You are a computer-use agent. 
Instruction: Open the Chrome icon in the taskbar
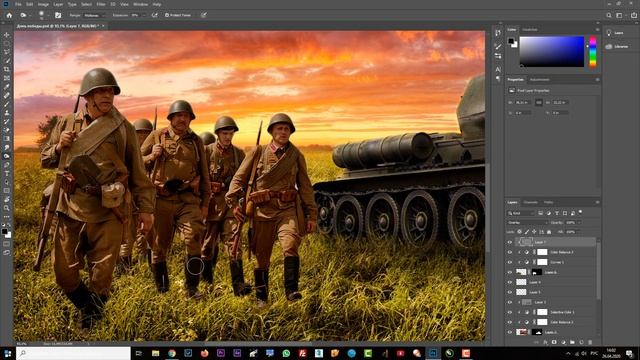click(x=172, y=353)
